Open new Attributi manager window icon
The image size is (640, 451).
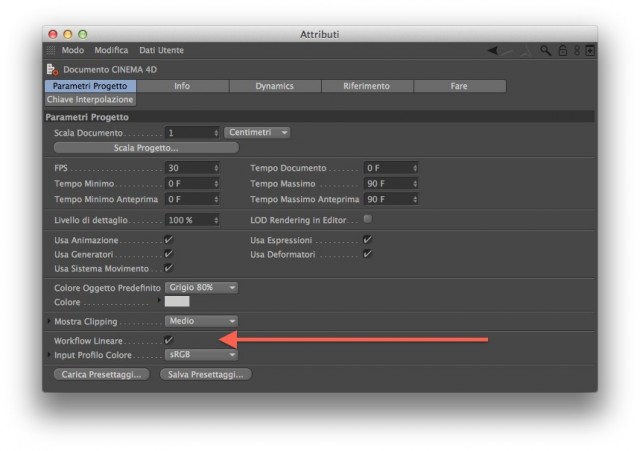[x=590, y=51]
